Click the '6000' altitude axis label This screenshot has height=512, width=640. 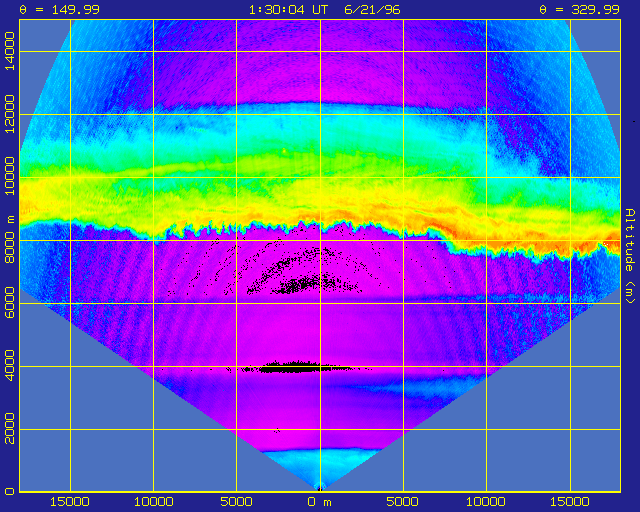(x=10, y=303)
